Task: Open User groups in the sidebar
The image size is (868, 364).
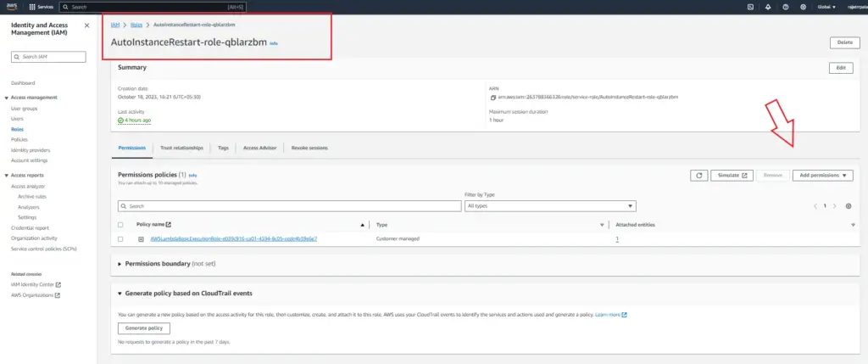Action: click(25, 109)
